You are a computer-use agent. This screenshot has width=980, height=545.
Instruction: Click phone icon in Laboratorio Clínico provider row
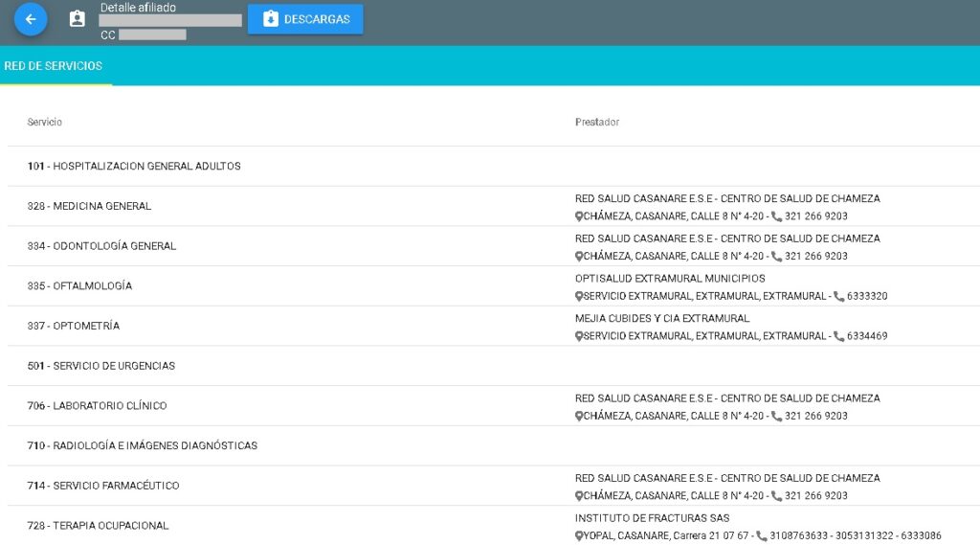(776, 416)
